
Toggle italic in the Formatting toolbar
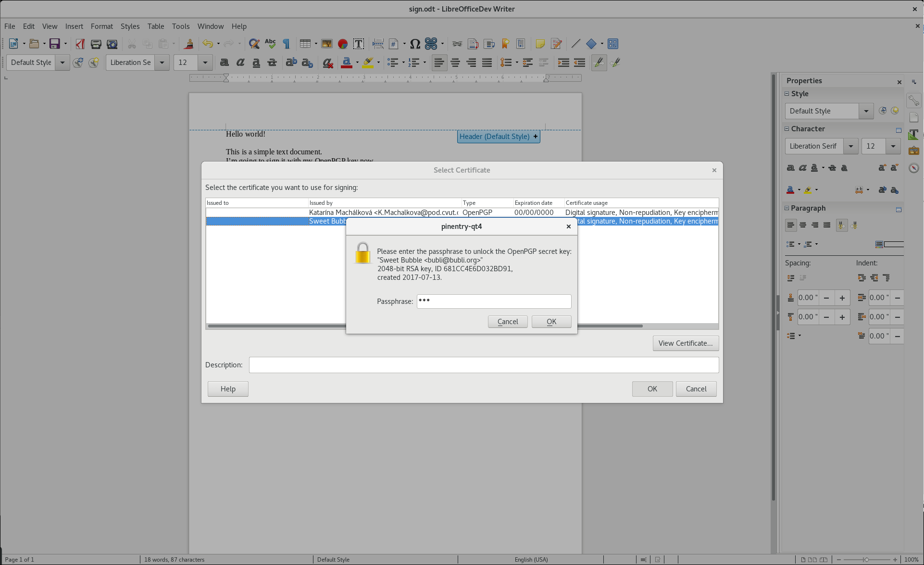(x=240, y=63)
